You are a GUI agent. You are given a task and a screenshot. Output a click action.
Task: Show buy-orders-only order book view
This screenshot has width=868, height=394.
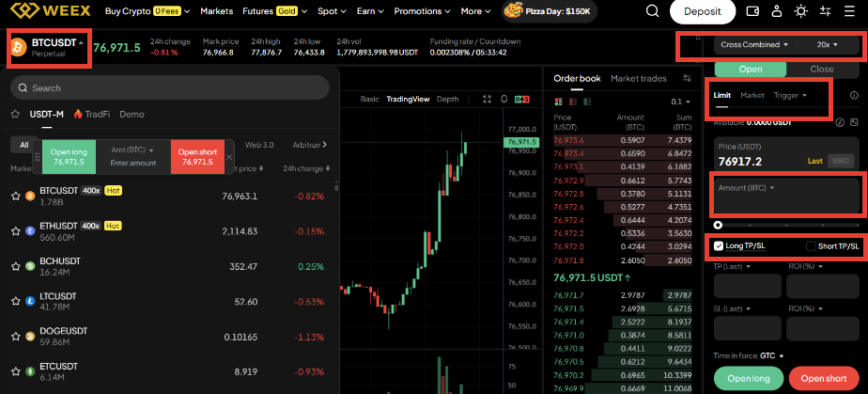coord(585,102)
